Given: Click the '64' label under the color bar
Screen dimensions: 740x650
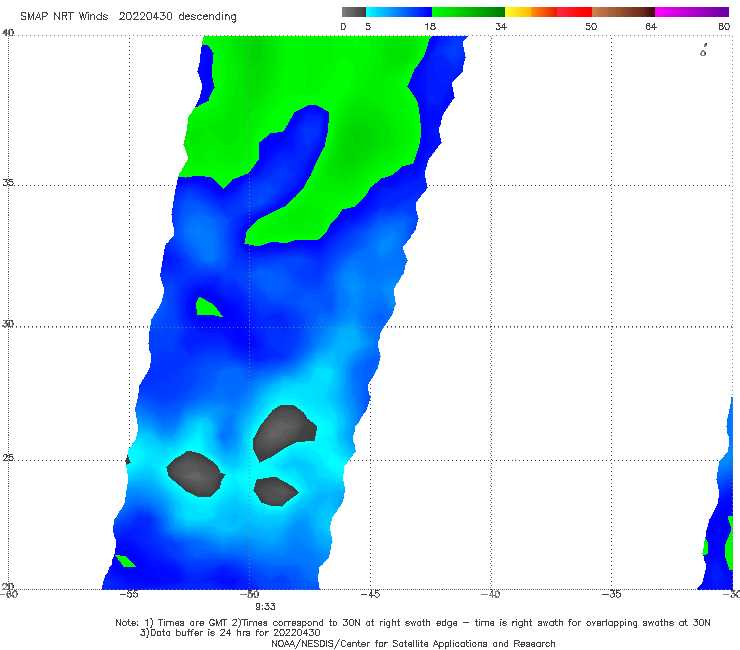Looking at the screenshot, I should click(x=651, y=27).
